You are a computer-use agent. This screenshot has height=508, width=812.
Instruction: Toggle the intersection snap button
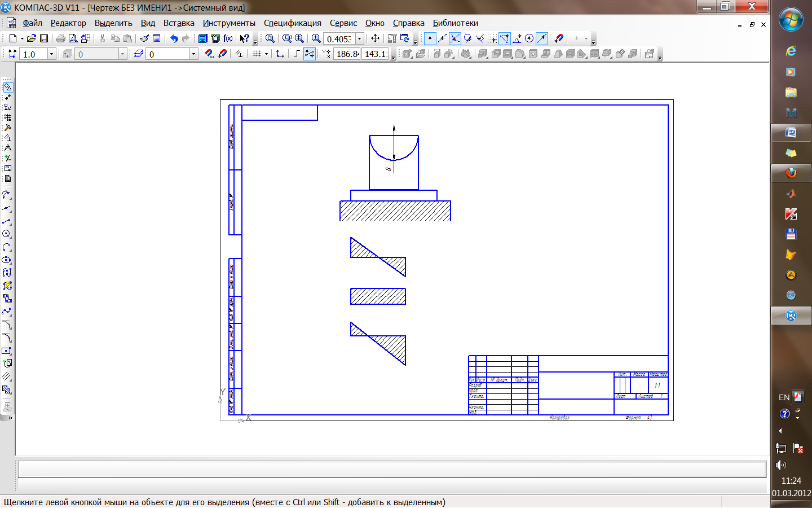click(454, 38)
